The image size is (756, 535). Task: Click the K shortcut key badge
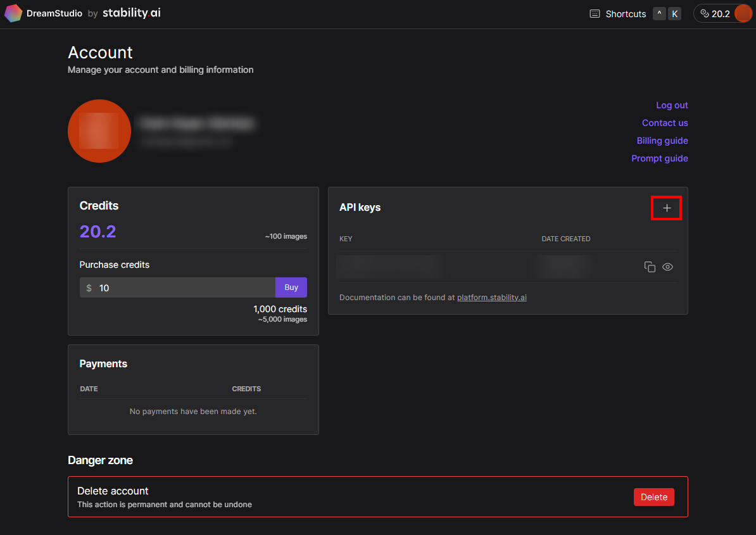[675, 14]
